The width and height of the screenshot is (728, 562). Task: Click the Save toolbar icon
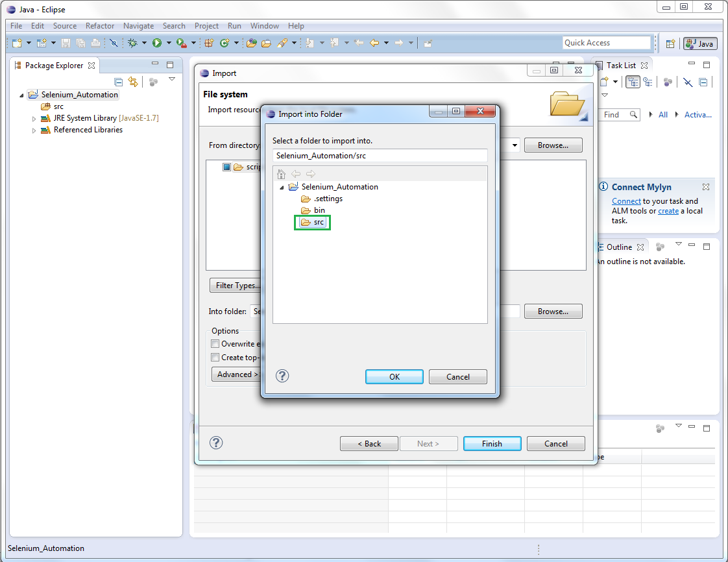click(x=66, y=43)
